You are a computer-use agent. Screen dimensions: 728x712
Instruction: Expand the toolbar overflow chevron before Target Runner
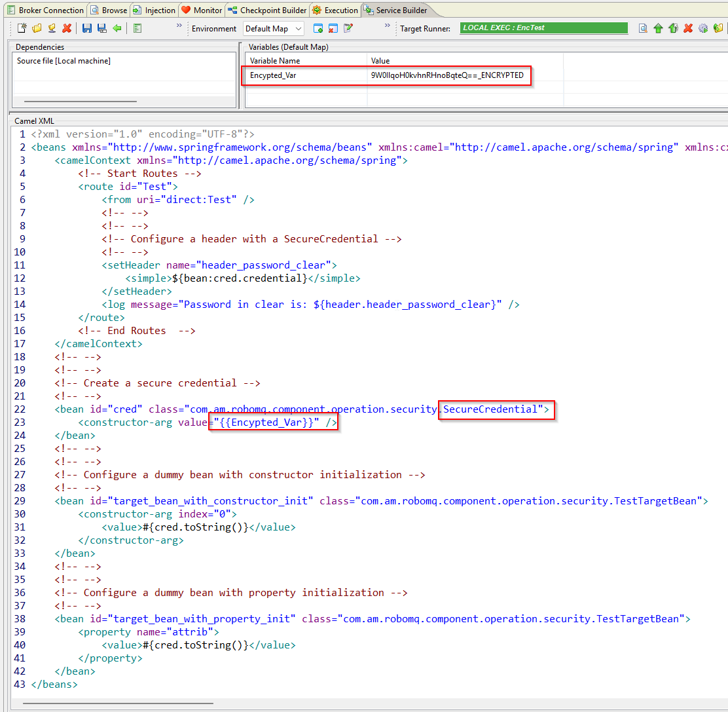pyautogui.click(x=388, y=26)
